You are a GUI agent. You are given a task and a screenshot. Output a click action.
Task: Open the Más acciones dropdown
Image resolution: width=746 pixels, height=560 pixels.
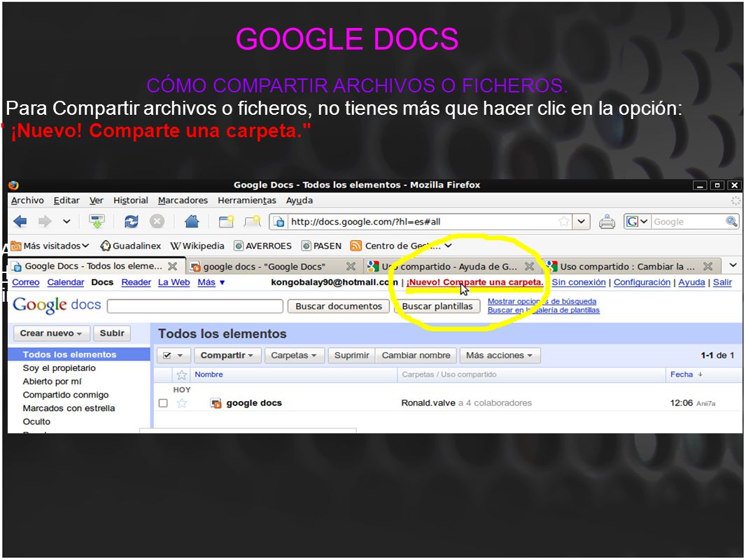click(500, 355)
